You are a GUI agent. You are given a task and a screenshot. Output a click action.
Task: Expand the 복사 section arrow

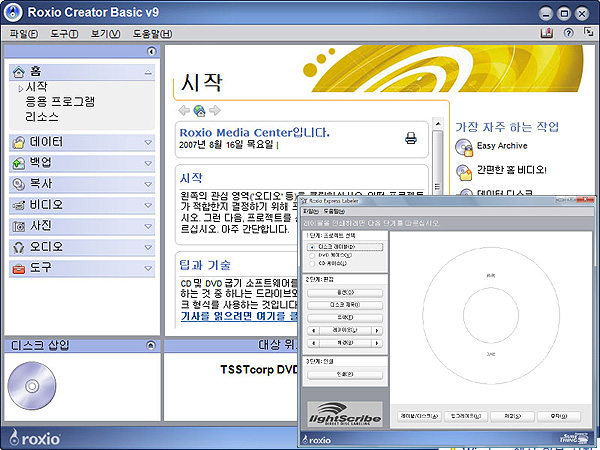click(x=148, y=184)
